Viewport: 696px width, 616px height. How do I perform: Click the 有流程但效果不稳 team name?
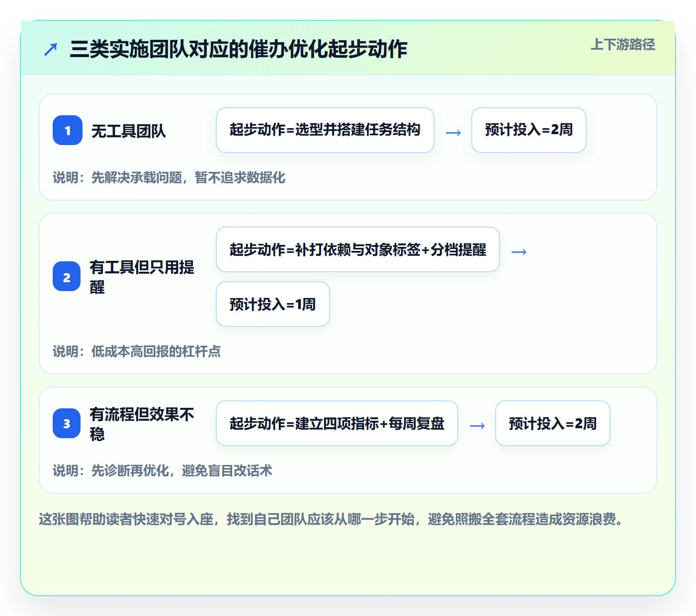[142, 424]
